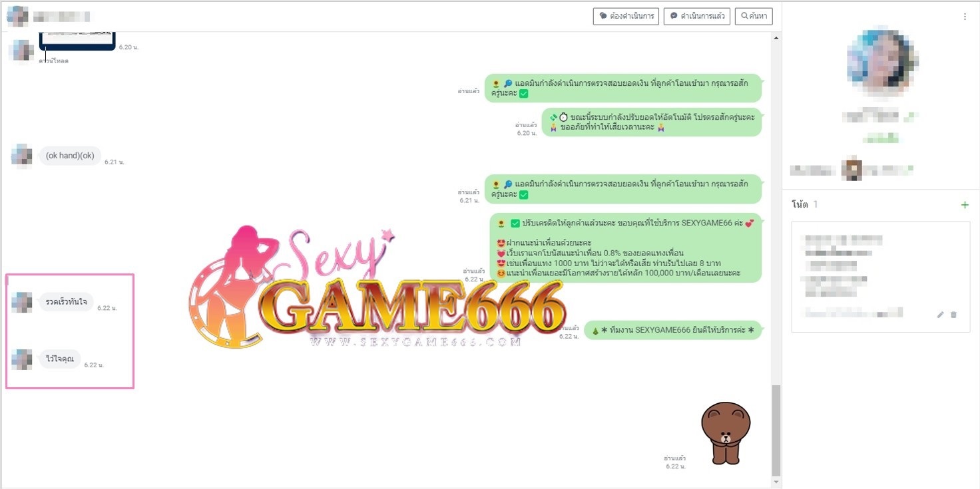This screenshot has height=489, width=980.
Task: Click the 'ทีมงาน SEXYGAME666 ยินดีให้บริการค่ะ' message
Action: (672, 330)
